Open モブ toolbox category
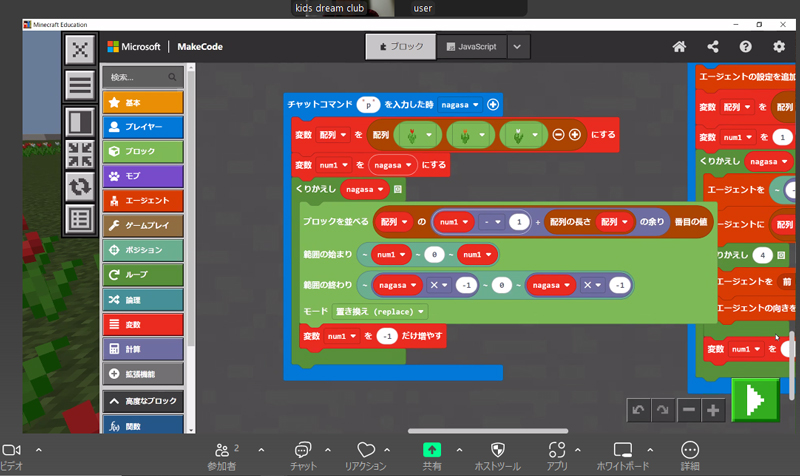Viewport: 800px width, 476px height. (x=143, y=176)
